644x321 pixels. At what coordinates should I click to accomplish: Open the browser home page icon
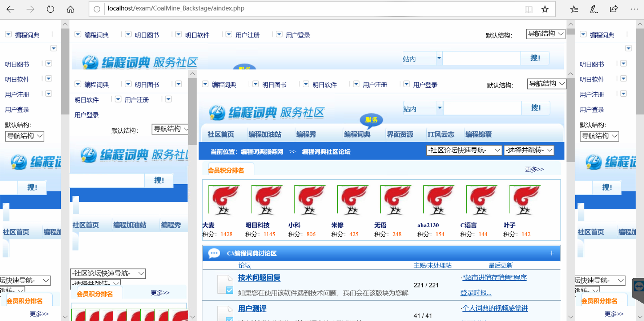click(x=71, y=9)
